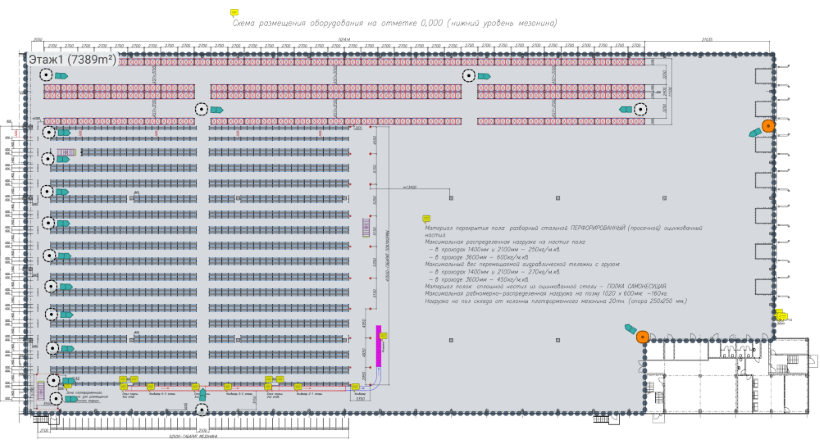
Task: Open the yellow note on the right wall edge
Action: tap(778, 314)
